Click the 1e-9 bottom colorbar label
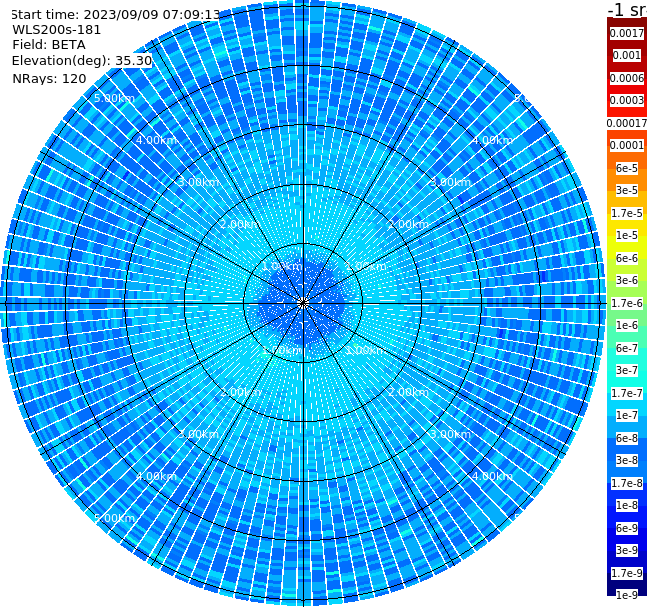This screenshot has height=607, width=647. [627, 595]
